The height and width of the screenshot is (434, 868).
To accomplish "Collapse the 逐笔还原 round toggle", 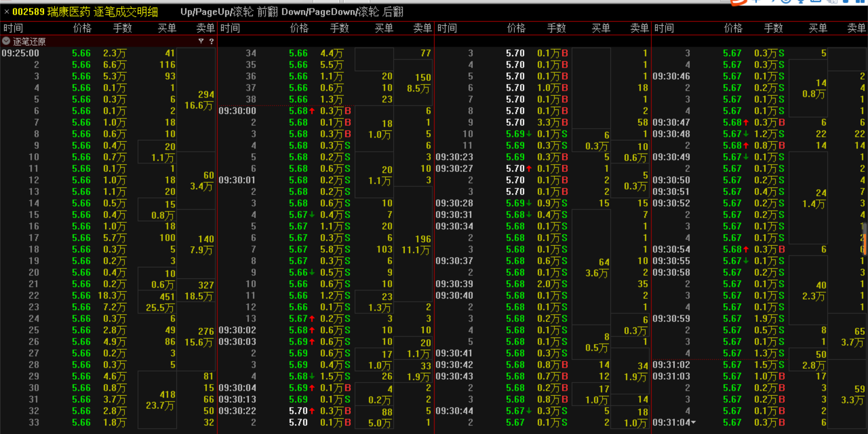I will point(6,41).
